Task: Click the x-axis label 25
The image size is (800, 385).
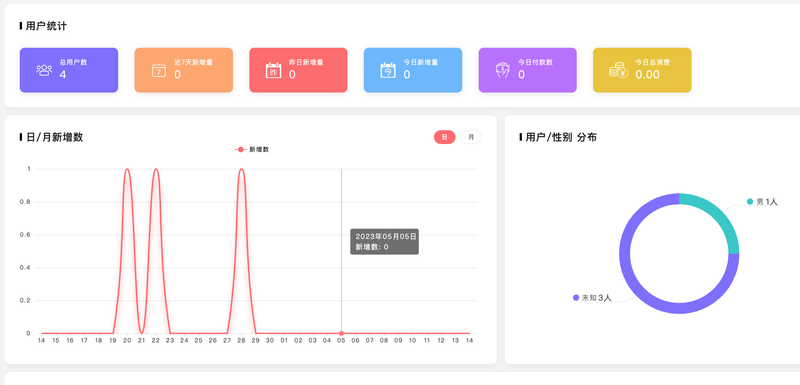Action: point(198,341)
